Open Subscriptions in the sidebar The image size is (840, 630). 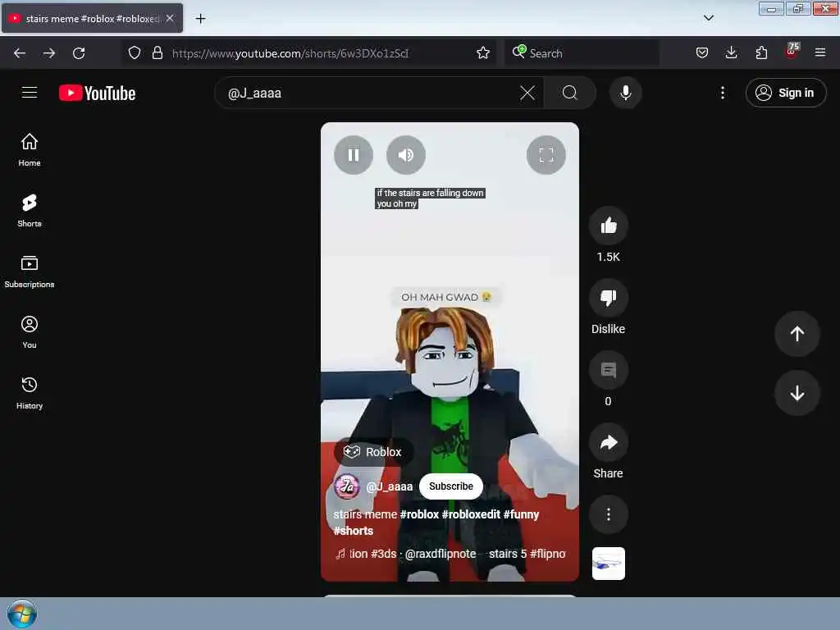(30, 272)
